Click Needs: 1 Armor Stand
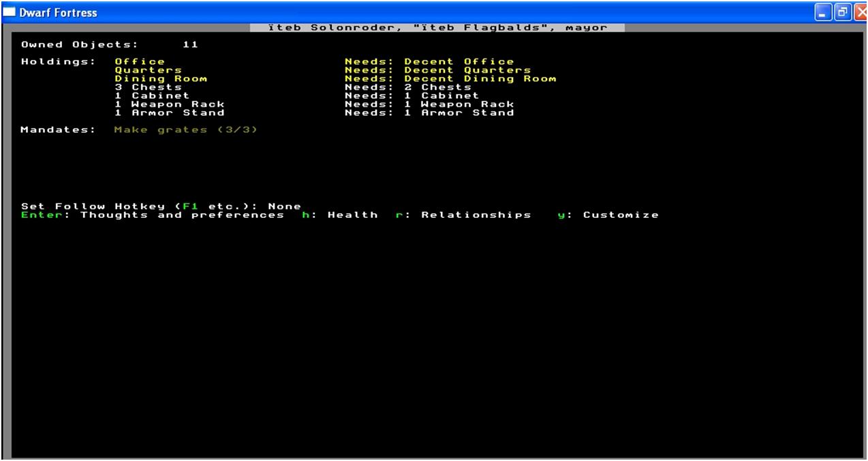This screenshot has width=868, height=461. click(429, 113)
